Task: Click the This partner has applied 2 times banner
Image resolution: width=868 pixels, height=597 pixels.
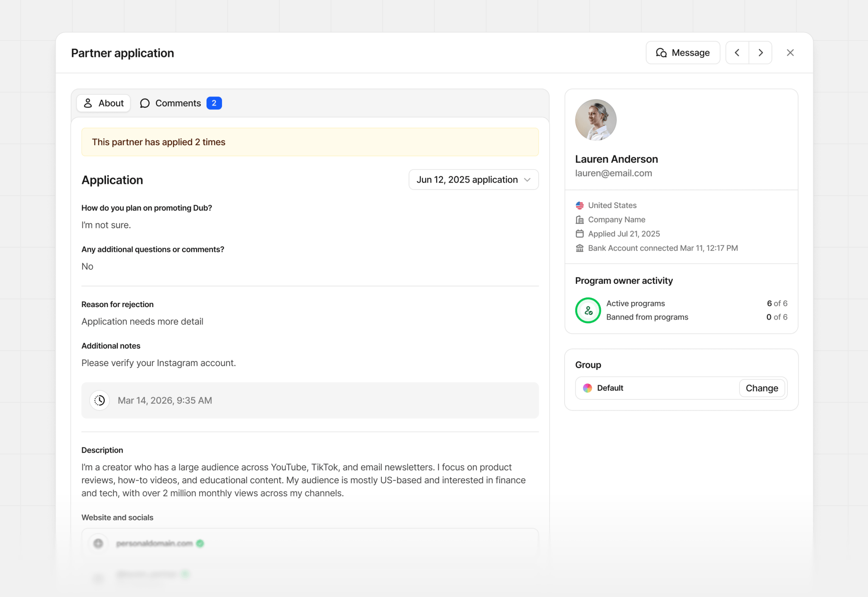Action: click(310, 142)
